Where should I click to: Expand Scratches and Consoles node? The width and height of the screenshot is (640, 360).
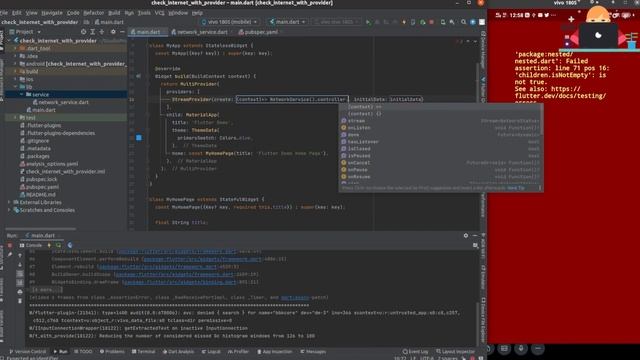pos(9,210)
